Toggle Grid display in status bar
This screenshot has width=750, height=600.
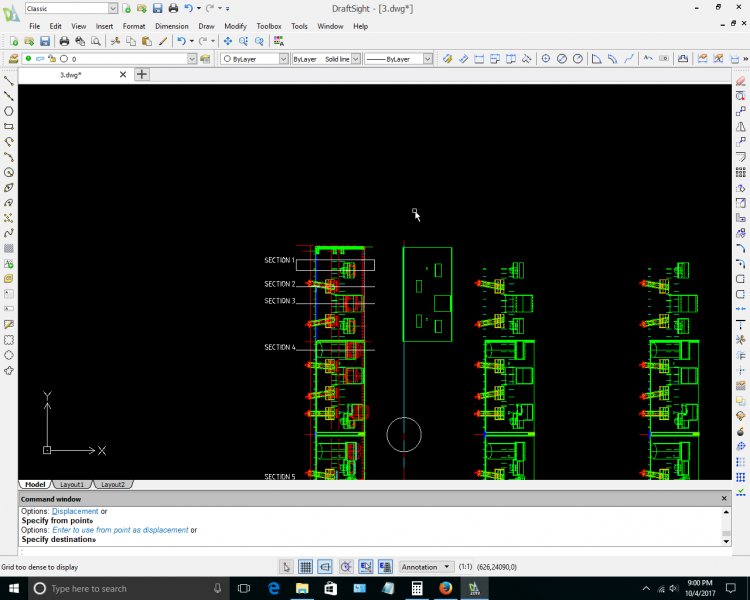click(306, 567)
